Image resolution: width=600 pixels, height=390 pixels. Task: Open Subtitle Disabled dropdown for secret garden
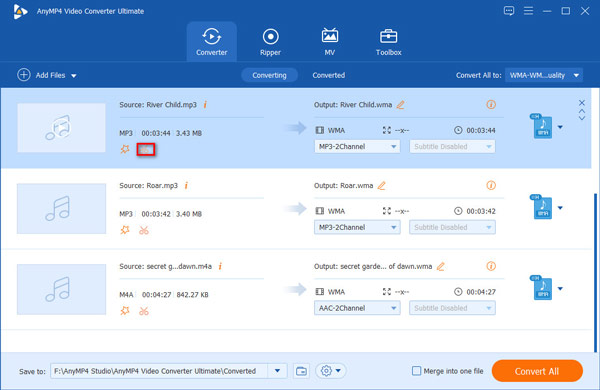pyautogui.click(x=452, y=308)
